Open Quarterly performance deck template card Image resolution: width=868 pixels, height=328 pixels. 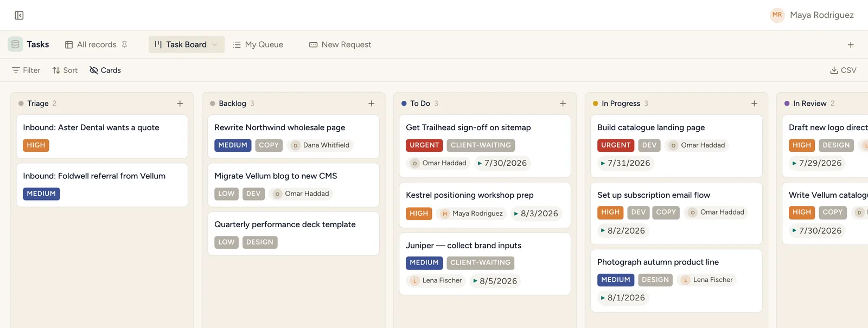tap(293, 234)
